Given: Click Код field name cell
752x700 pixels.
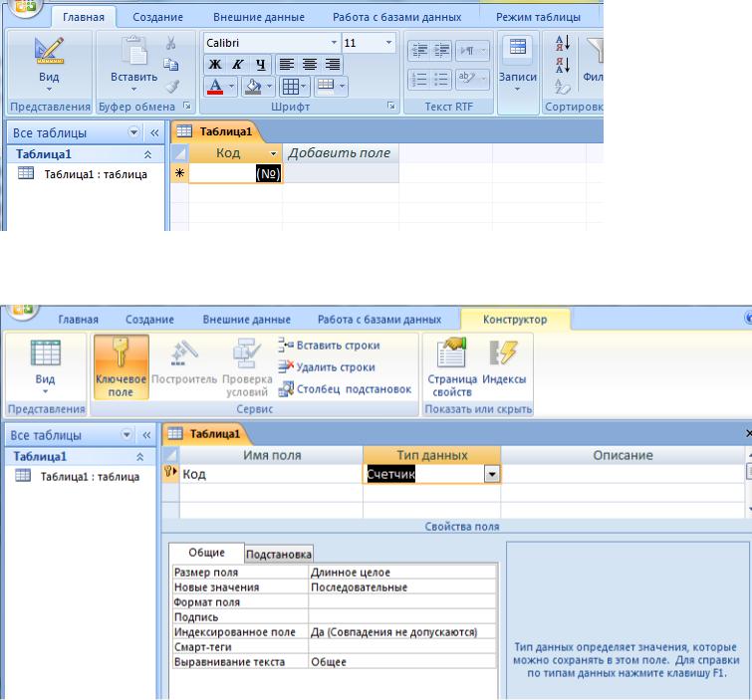Looking at the screenshot, I should pos(271,474).
